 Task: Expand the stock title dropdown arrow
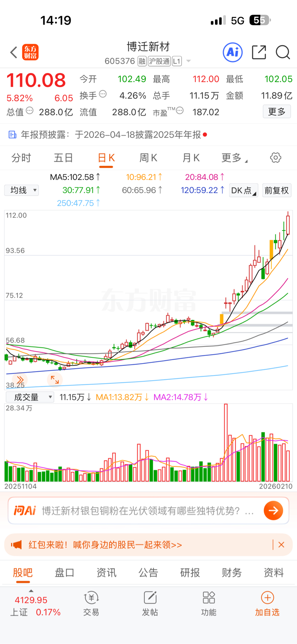pyautogui.click(x=189, y=61)
